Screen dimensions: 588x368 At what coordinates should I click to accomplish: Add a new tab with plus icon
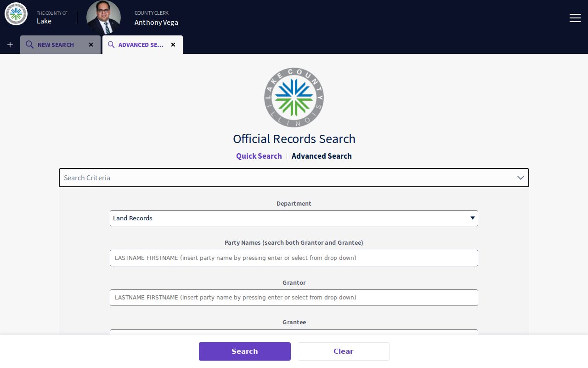(10, 45)
